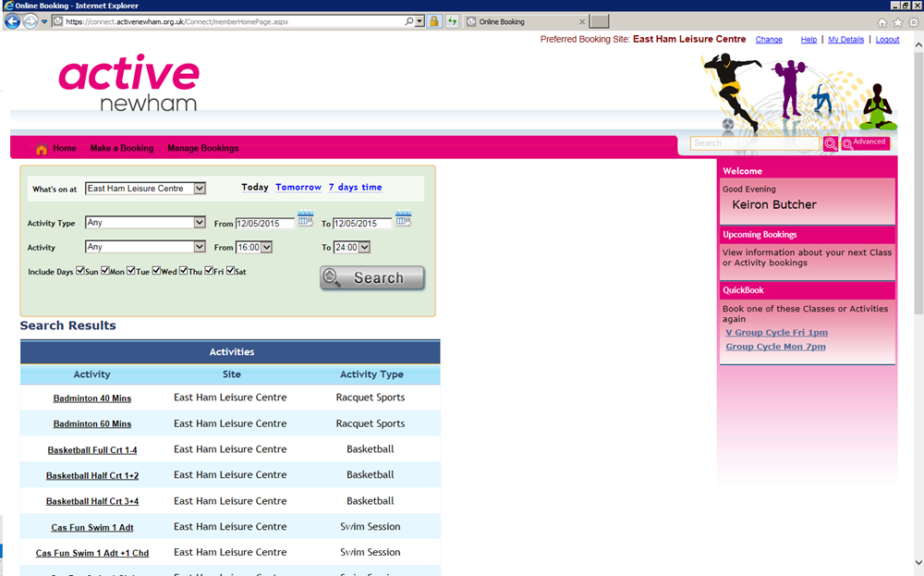Open the From date calendar picker
Screen dimensions: 924x576
305,219
